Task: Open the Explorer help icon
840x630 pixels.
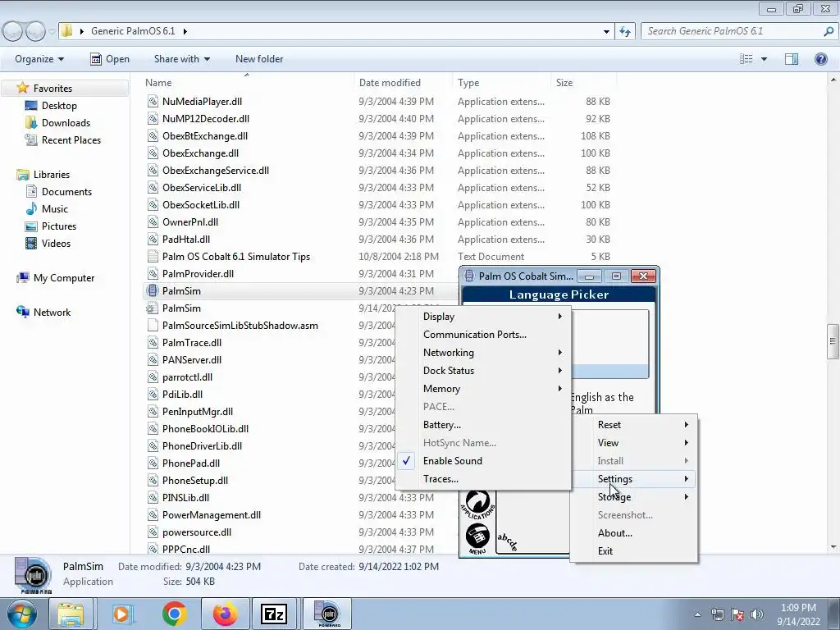Action: pyautogui.click(x=820, y=59)
